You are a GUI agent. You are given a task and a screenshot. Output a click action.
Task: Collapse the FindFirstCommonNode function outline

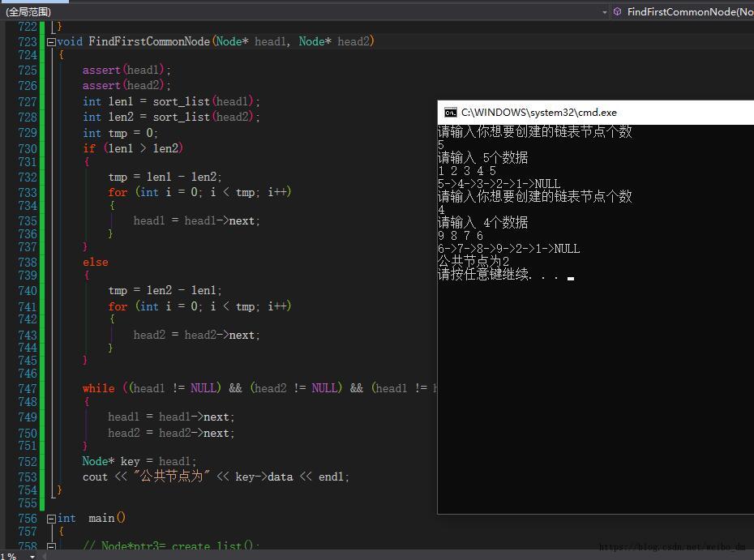point(51,42)
